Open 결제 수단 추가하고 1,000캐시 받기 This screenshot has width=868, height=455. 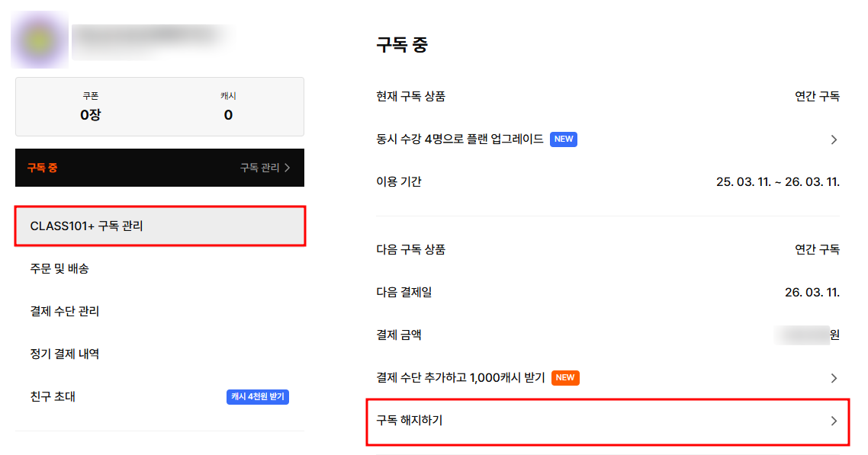point(461,378)
